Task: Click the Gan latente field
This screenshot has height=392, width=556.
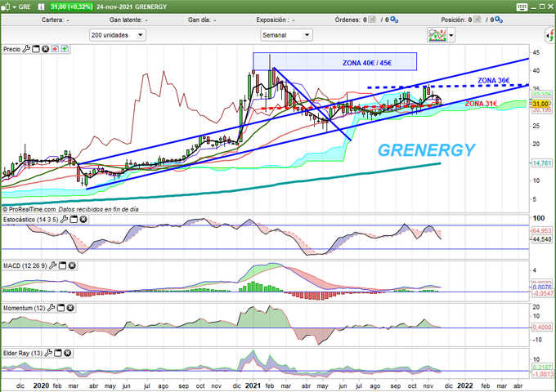Action: point(128,20)
